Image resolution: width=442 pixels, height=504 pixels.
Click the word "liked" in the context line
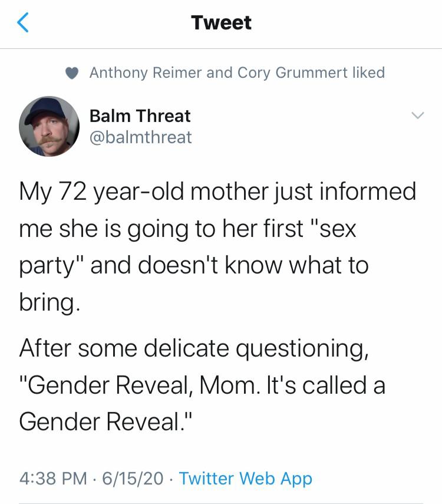coord(368,73)
